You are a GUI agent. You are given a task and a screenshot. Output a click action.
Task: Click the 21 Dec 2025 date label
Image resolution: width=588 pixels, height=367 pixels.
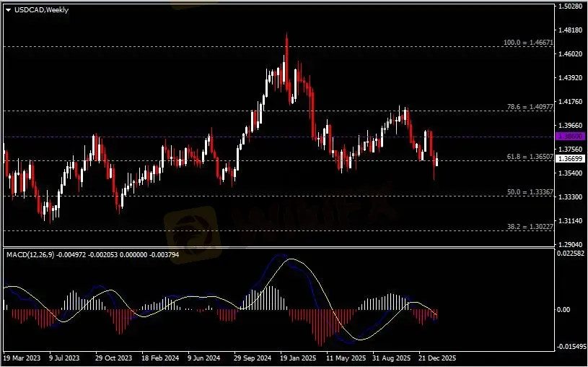[437, 358]
